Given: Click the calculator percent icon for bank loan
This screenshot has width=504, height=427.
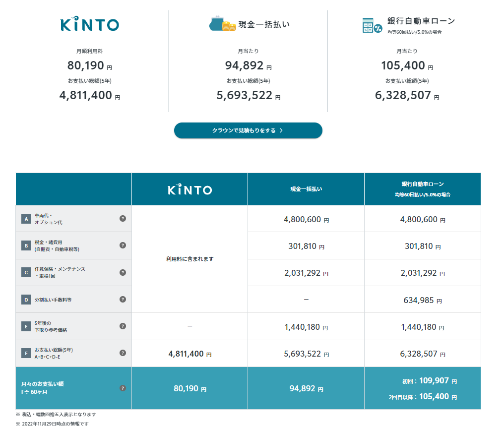Looking at the screenshot, I should click(372, 25).
